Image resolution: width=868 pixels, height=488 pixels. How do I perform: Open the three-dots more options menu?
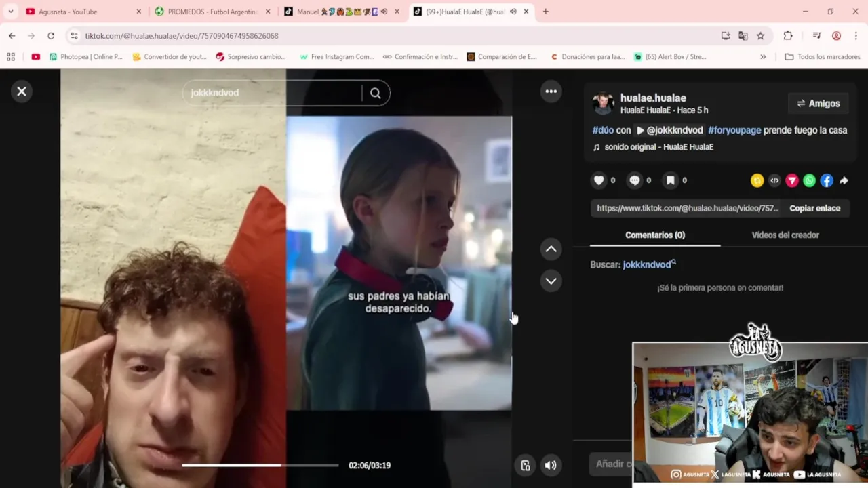551,91
